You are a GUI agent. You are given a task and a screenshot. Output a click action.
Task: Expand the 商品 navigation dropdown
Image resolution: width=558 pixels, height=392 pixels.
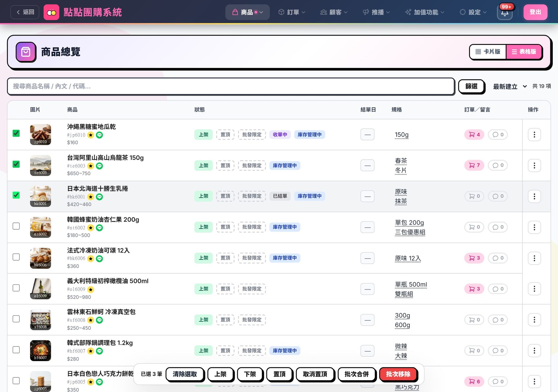tap(247, 12)
